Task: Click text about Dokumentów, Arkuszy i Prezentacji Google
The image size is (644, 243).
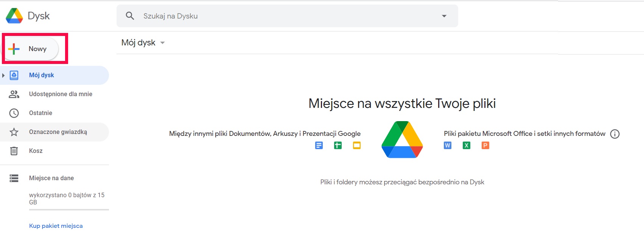Action: (265, 134)
